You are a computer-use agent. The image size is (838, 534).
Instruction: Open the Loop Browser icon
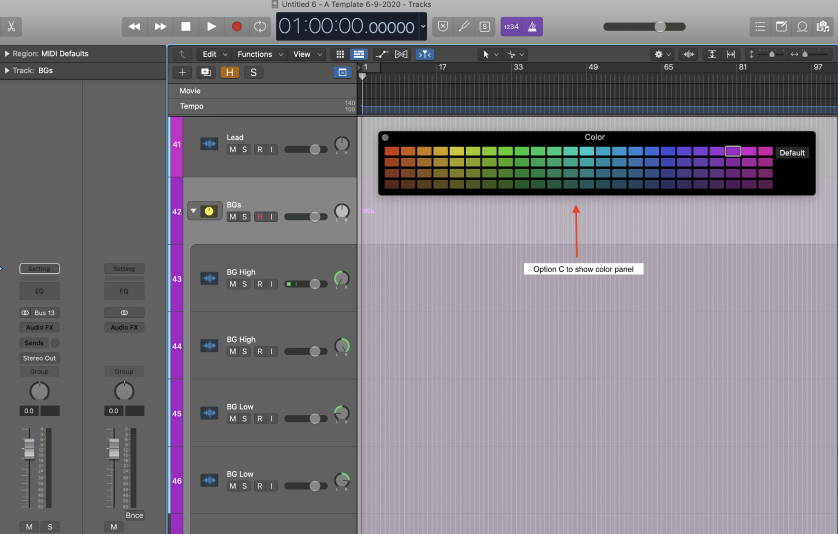[802, 26]
